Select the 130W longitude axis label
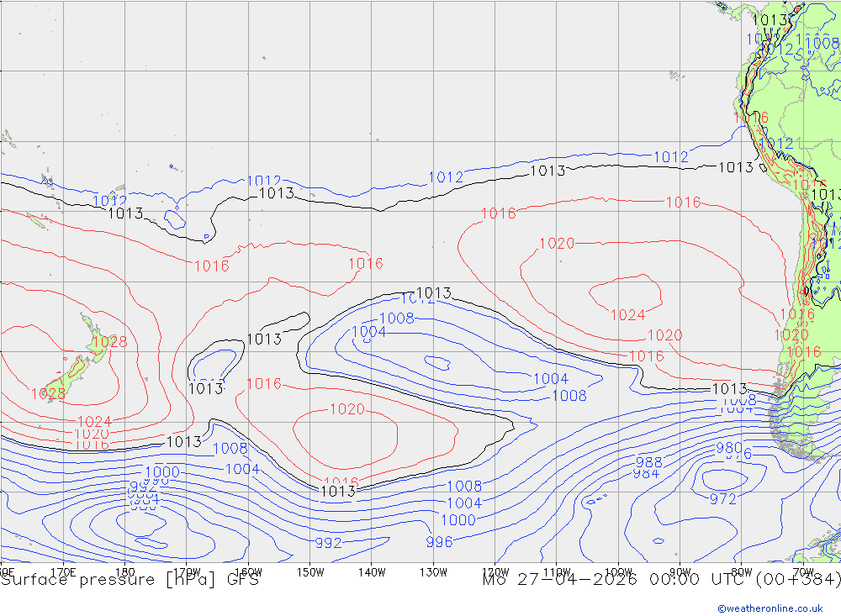 (433, 572)
